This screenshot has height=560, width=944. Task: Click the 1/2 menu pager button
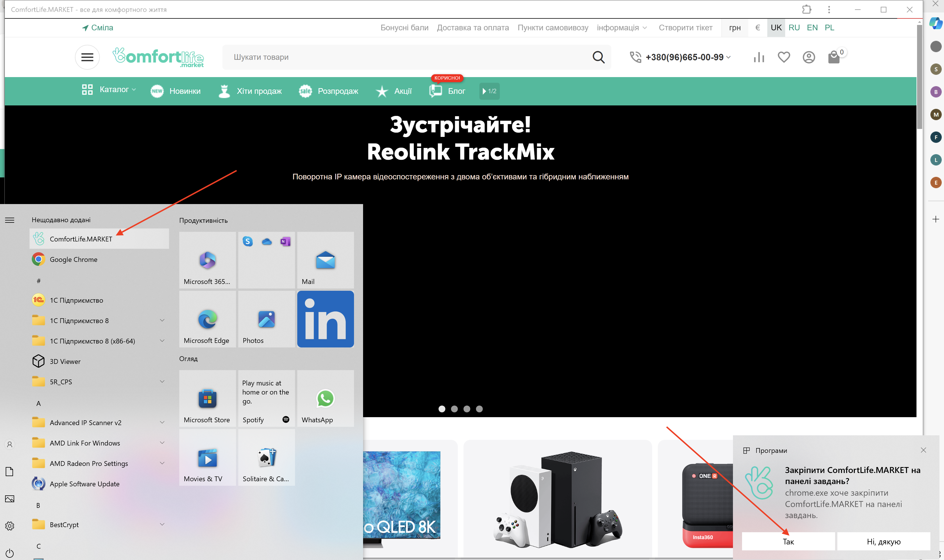(489, 91)
